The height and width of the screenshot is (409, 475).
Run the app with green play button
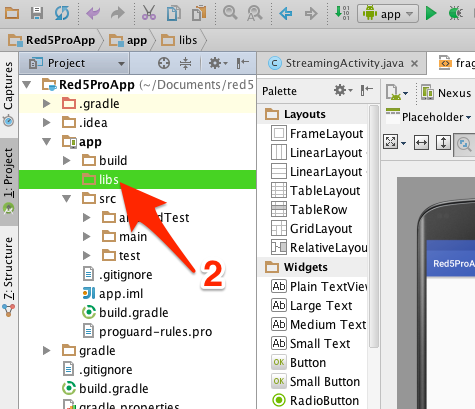pyautogui.click(x=431, y=13)
